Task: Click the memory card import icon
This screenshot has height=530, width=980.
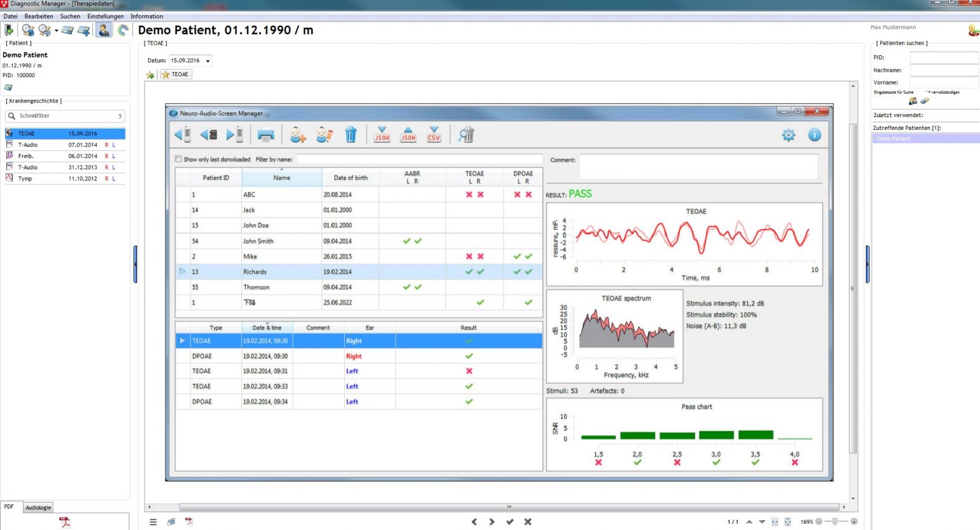Action: coord(209,135)
